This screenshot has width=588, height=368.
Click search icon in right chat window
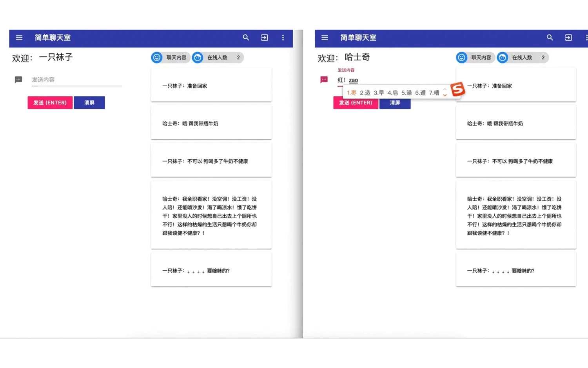tap(550, 38)
